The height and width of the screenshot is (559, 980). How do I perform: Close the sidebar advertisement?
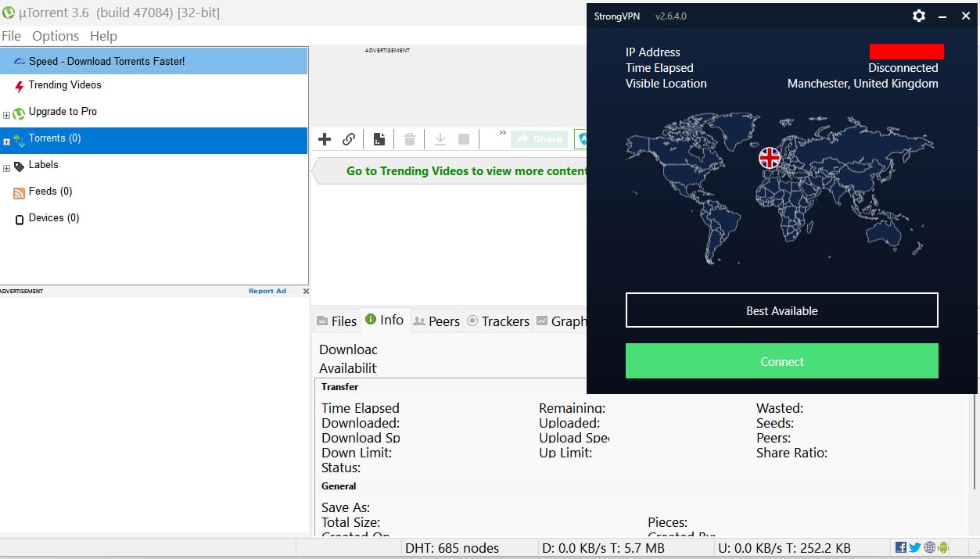click(306, 291)
